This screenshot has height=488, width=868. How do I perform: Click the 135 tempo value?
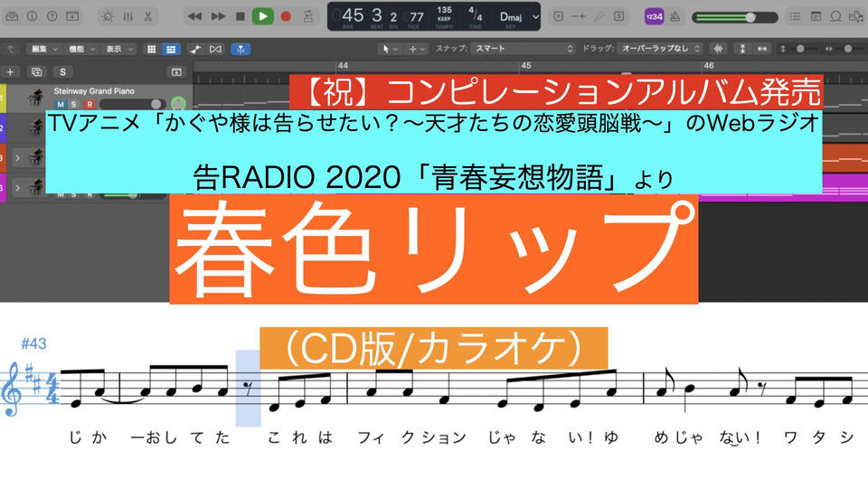pyautogui.click(x=444, y=10)
